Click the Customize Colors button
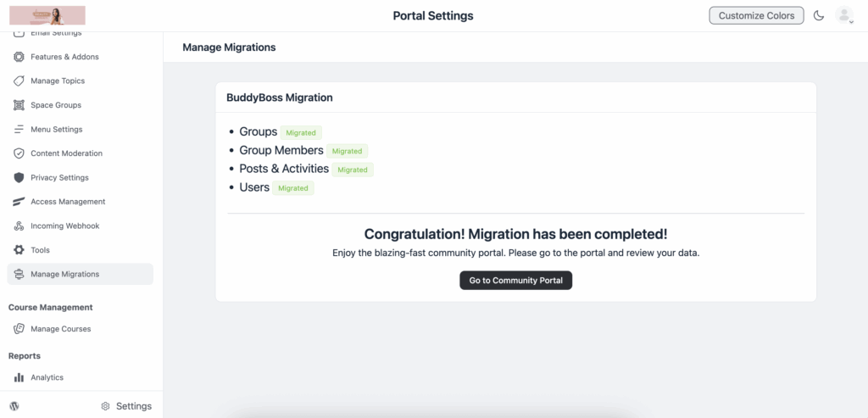Image resolution: width=868 pixels, height=418 pixels. pyautogui.click(x=756, y=15)
